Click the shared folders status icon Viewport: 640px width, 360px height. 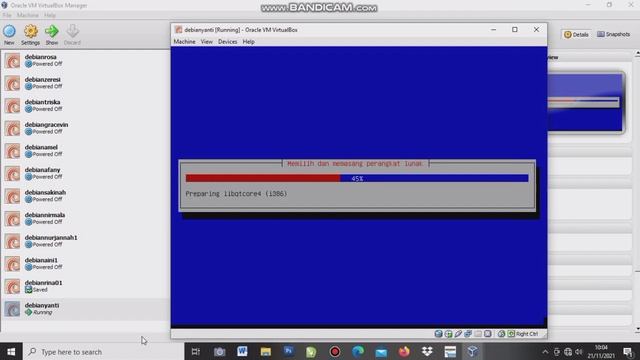478,334
